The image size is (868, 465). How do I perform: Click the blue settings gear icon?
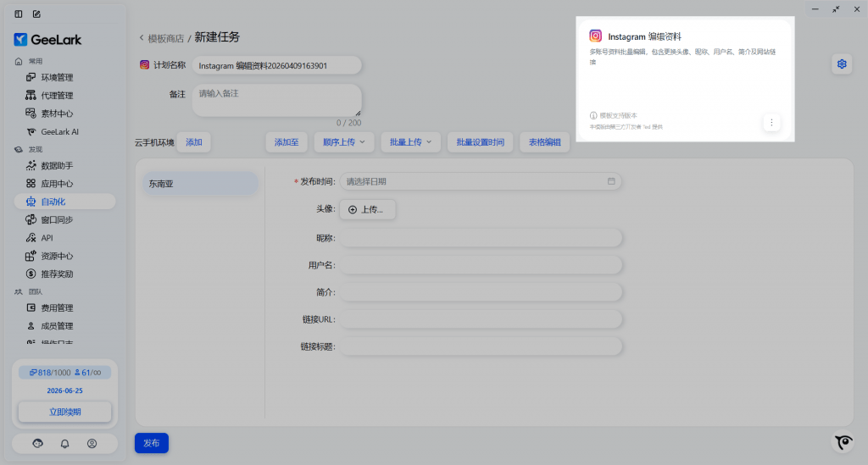841,64
